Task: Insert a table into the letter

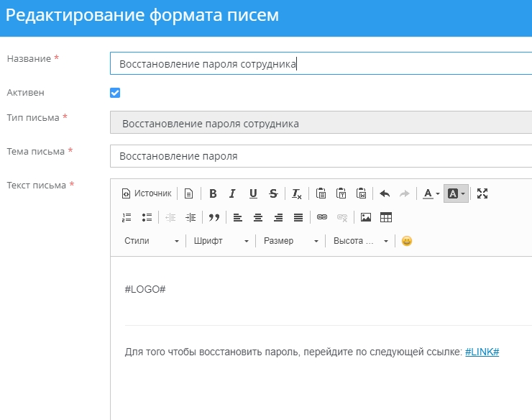Action: (386, 217)
